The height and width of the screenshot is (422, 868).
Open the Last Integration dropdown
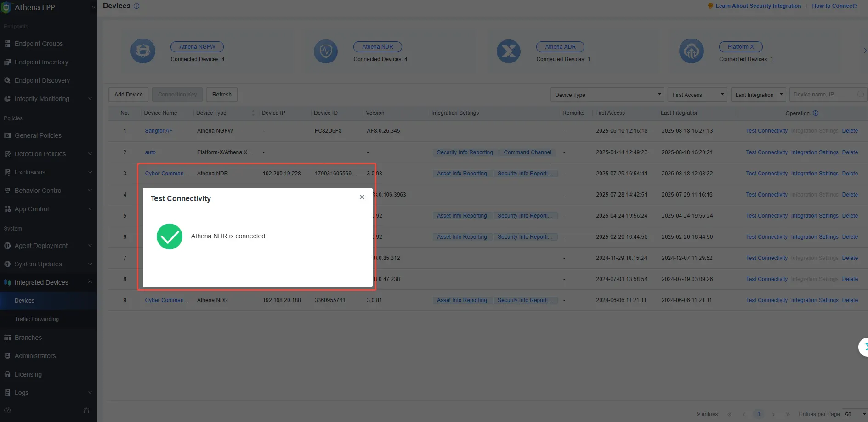point(758,95)
